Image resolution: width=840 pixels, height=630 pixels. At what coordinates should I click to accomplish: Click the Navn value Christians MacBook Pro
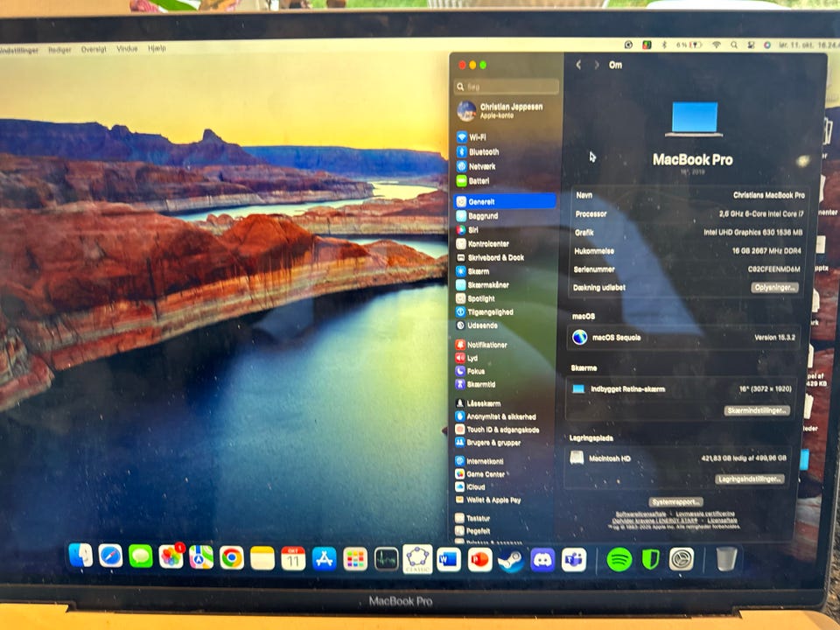769,195
